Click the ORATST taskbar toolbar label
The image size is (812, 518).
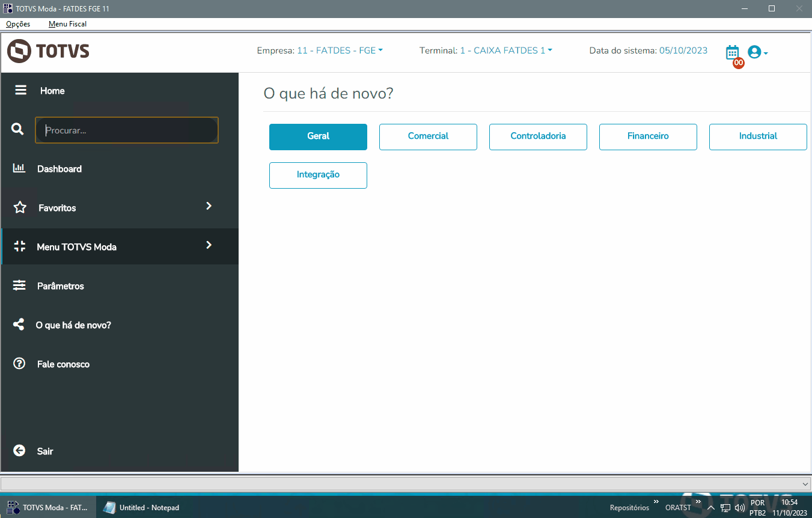678,508
